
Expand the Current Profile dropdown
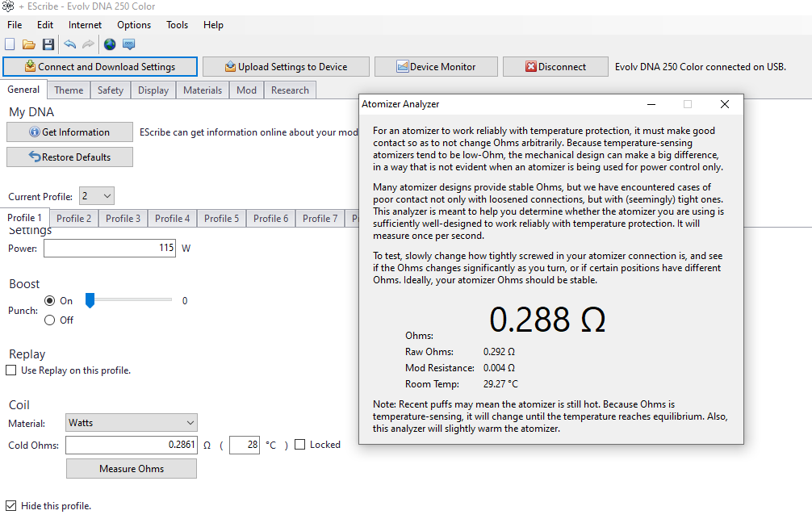click(x=97, y=196)
